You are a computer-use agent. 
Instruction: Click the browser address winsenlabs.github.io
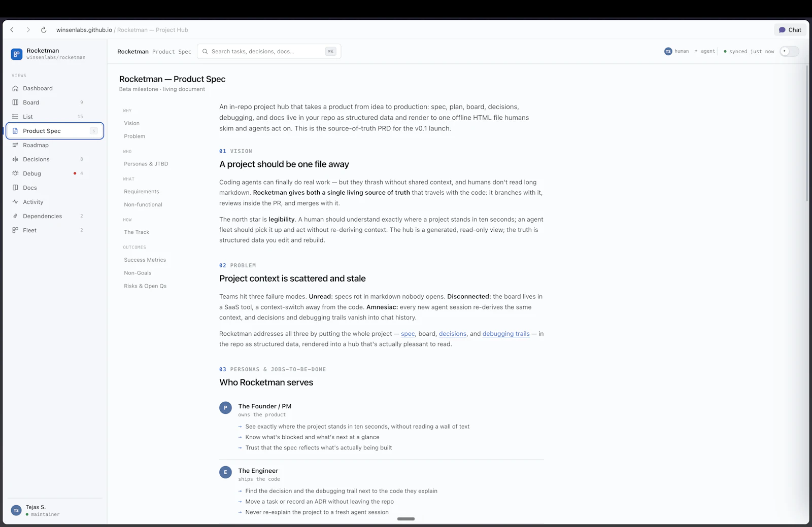pos(84,30)
